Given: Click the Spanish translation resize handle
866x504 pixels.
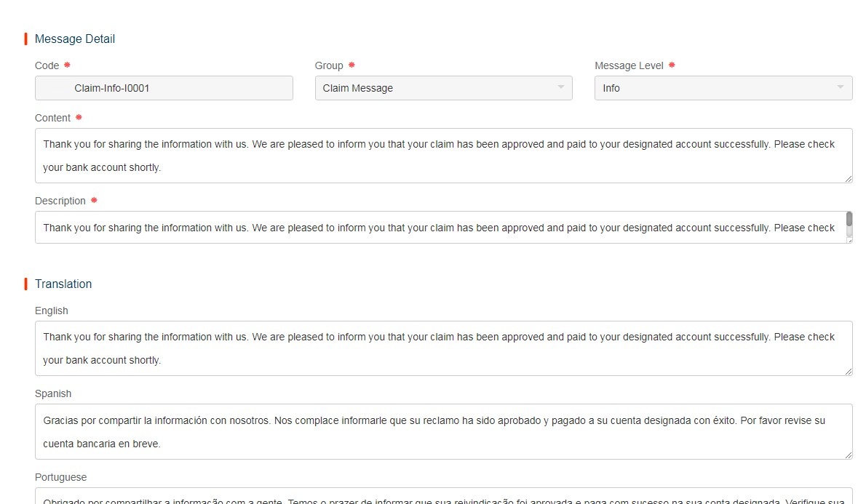Looking at the screenshot, I should click(849, 455).
